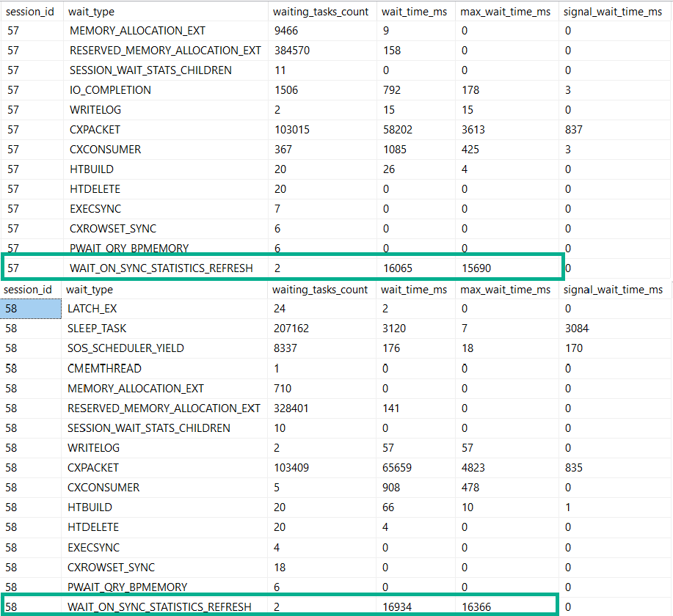
Task: Select highlighted session_id 58 cell in LATCH_EX row
Action: coord(31,309)
